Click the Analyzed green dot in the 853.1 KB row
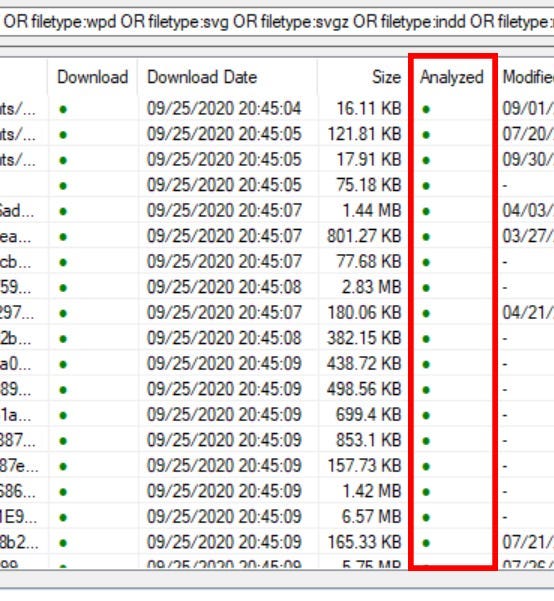 point(426,441)
